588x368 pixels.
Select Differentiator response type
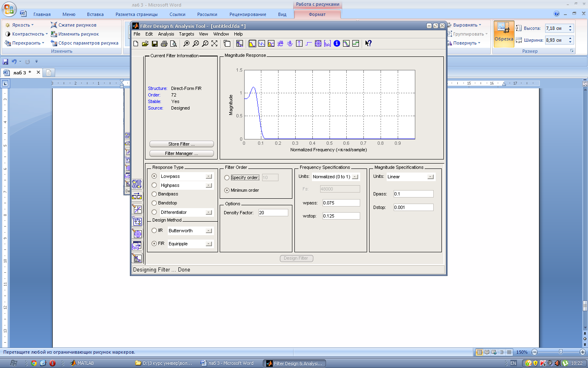click(154, 212)
